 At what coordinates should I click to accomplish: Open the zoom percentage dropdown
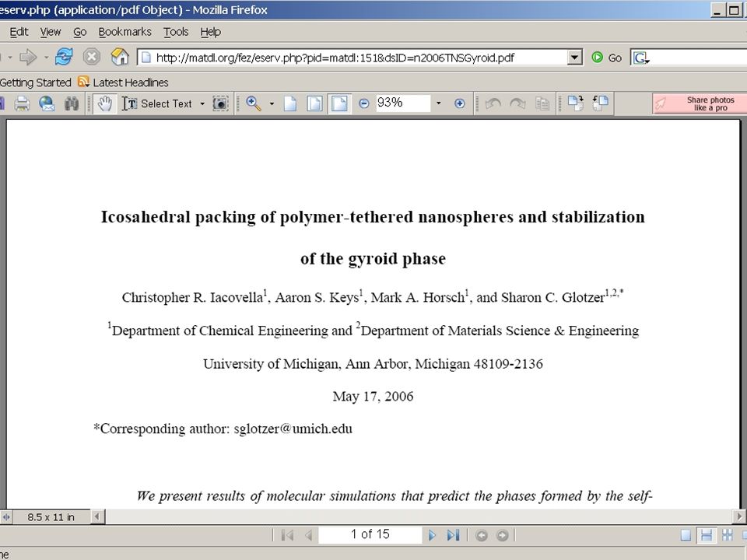point(438,103)
